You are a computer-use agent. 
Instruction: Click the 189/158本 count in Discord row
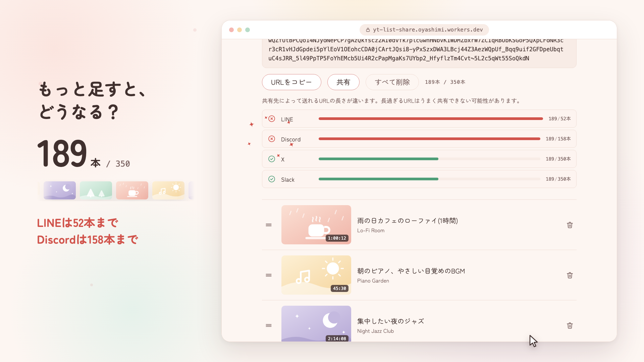tap(558, 139)
